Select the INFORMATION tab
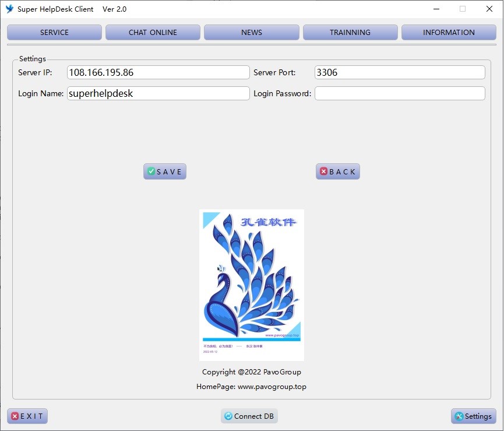This screenshot has height=431, width=504. tap(449, 33)
